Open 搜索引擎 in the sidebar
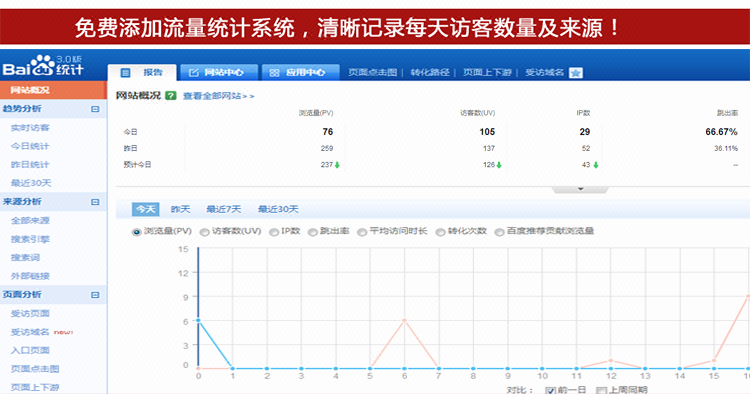The image size is (750, 394). 30,239
